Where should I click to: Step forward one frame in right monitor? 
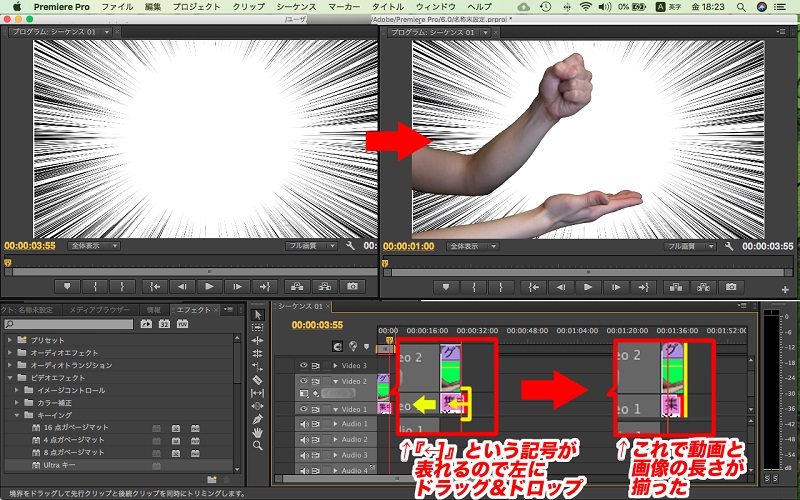(x=616, y=287)
